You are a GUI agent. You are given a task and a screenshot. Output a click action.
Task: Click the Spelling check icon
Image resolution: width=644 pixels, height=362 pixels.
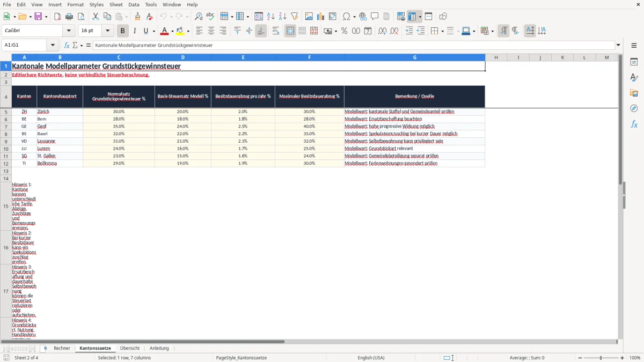coord(210,17)
